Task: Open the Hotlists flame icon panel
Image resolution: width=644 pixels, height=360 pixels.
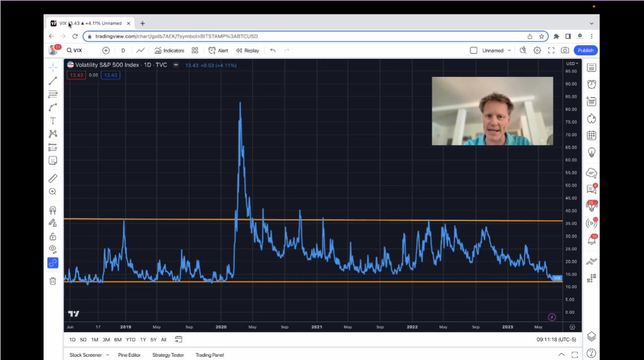Action: tap(591, 118)
